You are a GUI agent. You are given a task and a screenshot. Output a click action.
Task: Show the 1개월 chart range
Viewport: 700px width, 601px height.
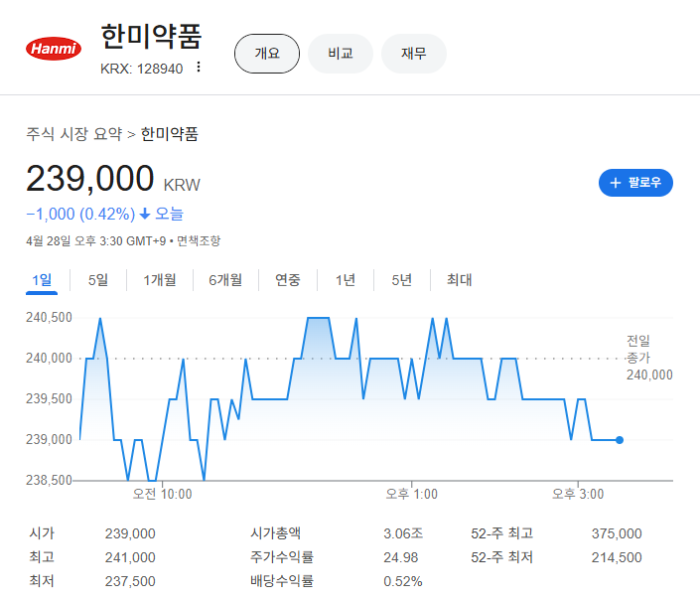click(160, 280)
